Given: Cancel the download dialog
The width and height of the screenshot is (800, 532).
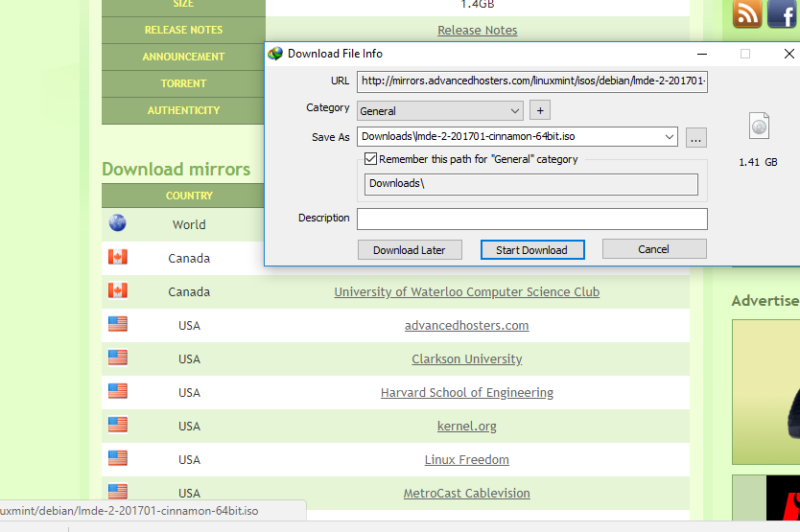Looking at the screenshot, I should click(654, 249).
